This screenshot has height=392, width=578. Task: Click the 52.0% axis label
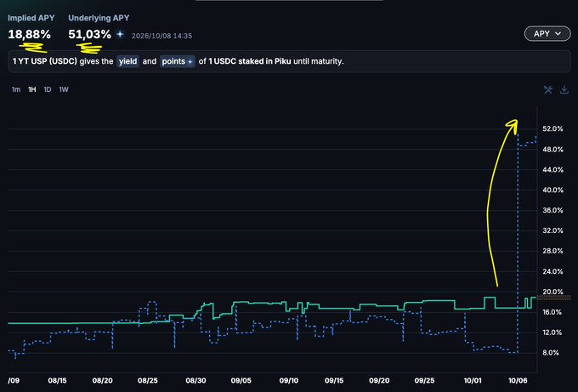pyautogui.click(x=552, y=128)
